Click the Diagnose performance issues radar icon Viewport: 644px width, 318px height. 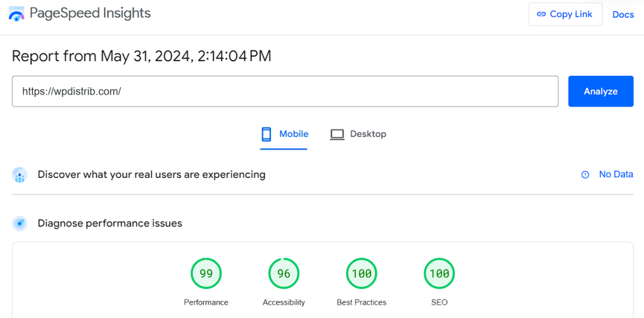pyautogui.click(x=20, y=223)
